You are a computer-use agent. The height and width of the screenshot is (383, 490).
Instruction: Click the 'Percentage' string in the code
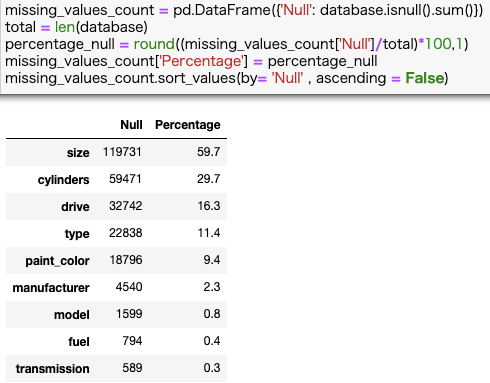[x=201, y=61]
